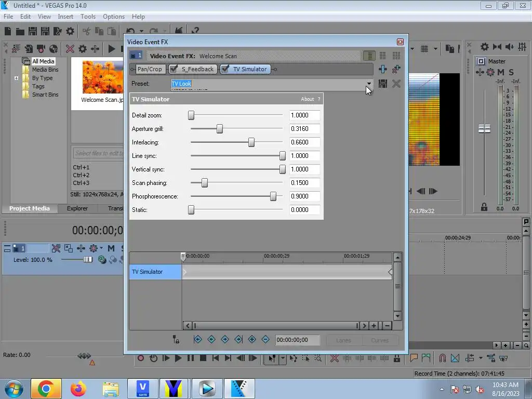
Task: Open track automation settings dropdown
Action: click(101, 248)
